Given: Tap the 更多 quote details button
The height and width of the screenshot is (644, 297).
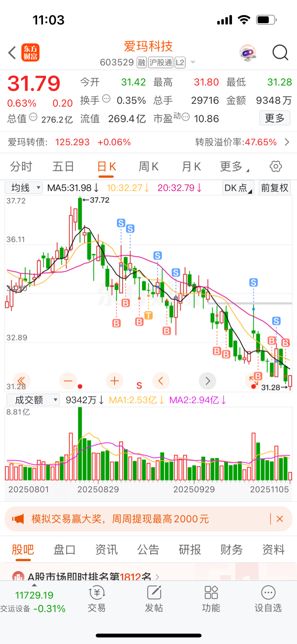Looking at the screenshot, I should [x=275, y=118].
